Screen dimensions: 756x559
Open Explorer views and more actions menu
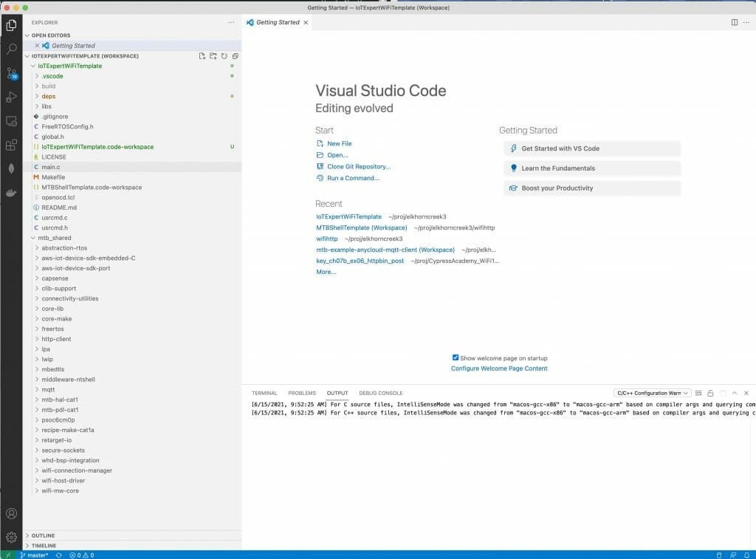click(231, 23)
